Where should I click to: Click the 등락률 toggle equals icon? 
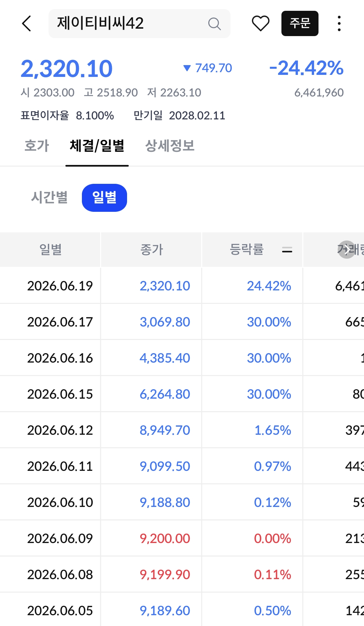[x=287, y=250]
